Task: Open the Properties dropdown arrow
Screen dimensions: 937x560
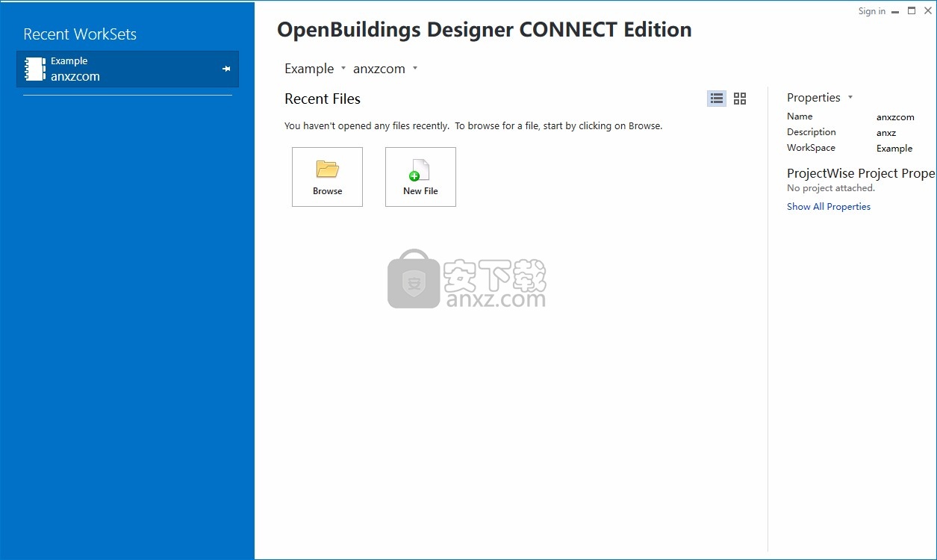Action: (850, 98)
